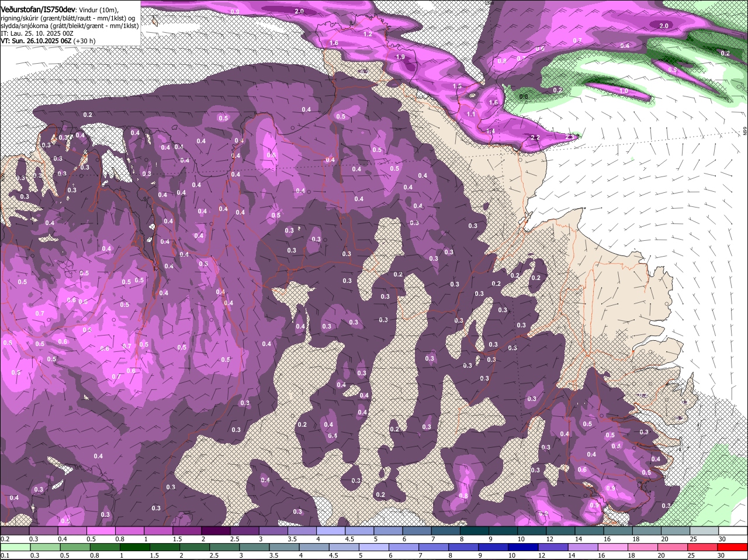Click the map precipitation value '2.3'
Viewport: 748px width, 560px height.
pos(571,136)
